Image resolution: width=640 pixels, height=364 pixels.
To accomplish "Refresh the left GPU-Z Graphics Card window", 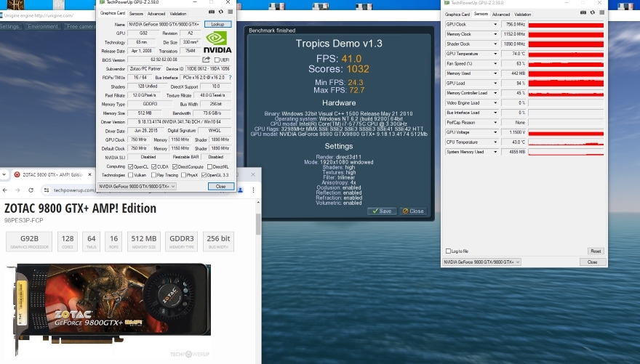I will [221, 12].
